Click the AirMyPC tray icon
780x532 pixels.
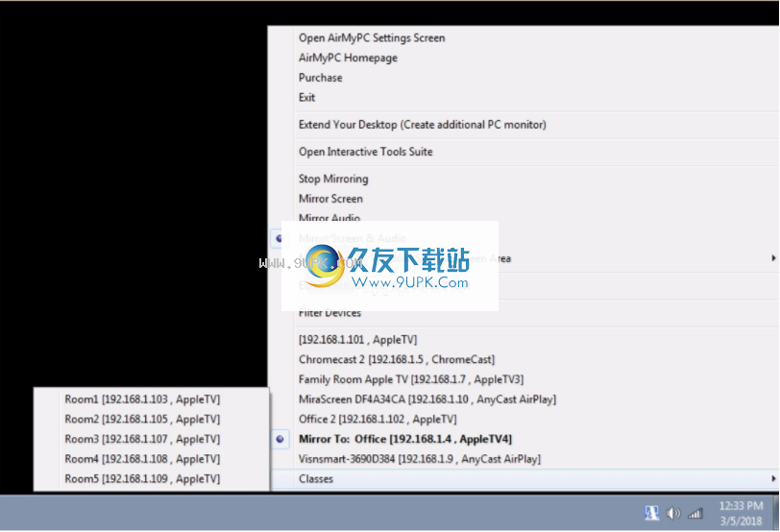[x=651, y=513]
